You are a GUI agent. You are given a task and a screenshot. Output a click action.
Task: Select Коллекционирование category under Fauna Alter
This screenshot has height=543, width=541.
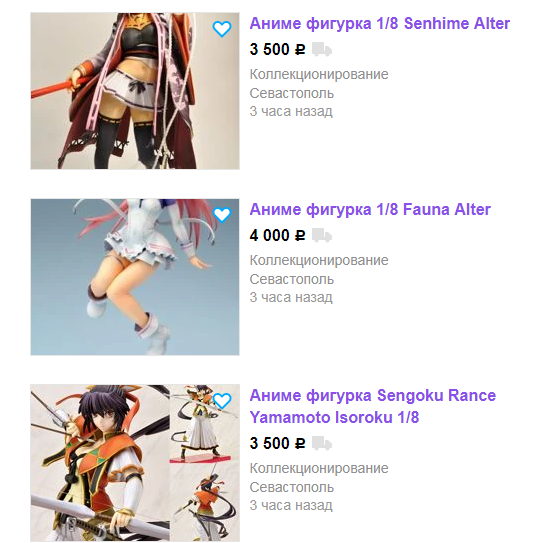[319, 260]
